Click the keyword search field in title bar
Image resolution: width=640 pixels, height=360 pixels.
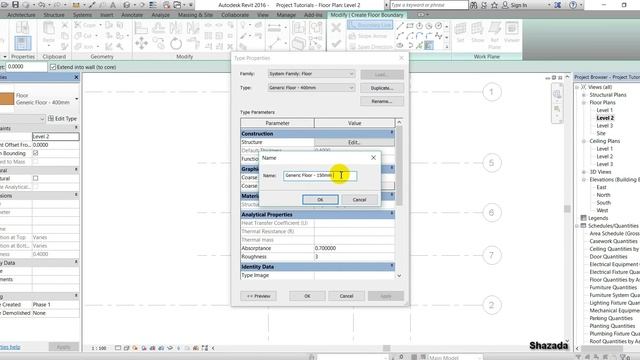(429, 5)
